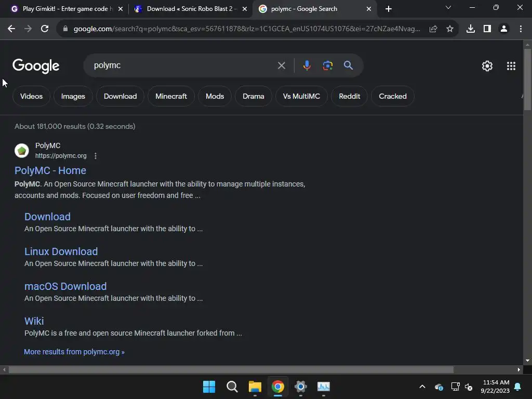532x399 pixels.
Task: Select the Drama filter chip
Action: point(254,96)
